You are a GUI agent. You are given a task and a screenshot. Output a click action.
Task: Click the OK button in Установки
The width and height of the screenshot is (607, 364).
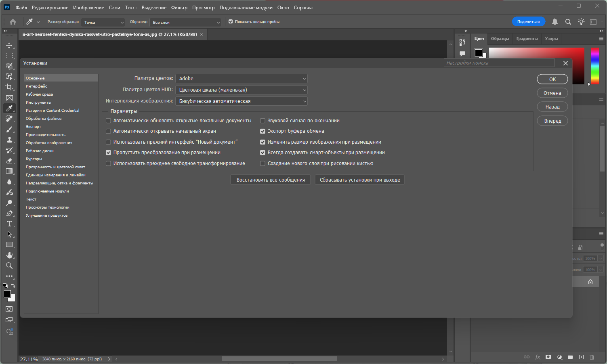click(x=552, y=79)
